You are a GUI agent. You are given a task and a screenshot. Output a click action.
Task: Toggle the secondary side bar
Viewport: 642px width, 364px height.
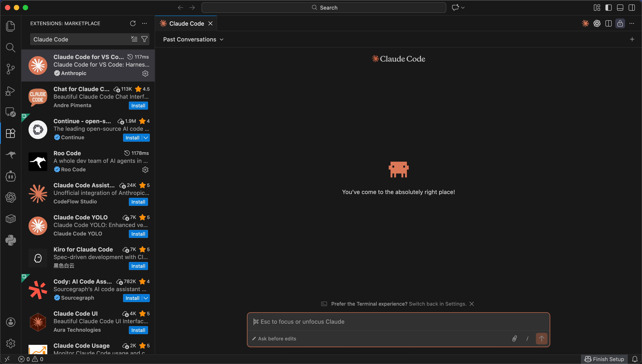pyautogui.click(x=632, y=8)
